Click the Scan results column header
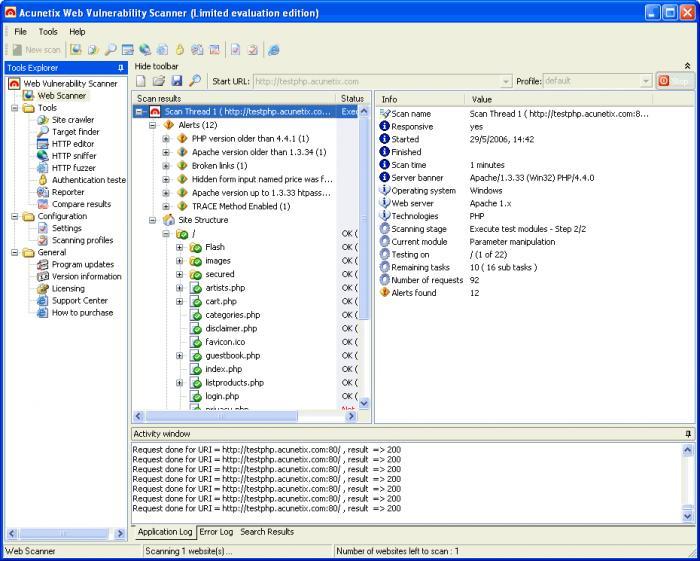 point(234,99)
